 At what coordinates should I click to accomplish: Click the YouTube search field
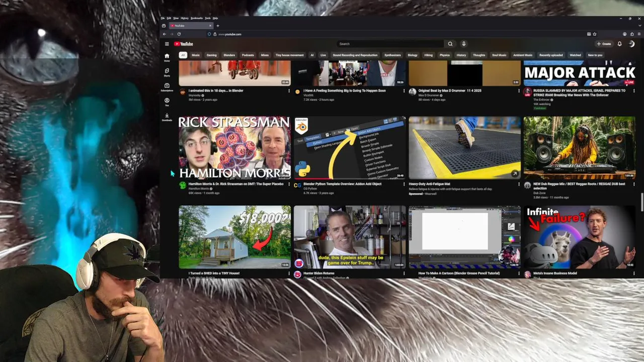pos(390,44)
